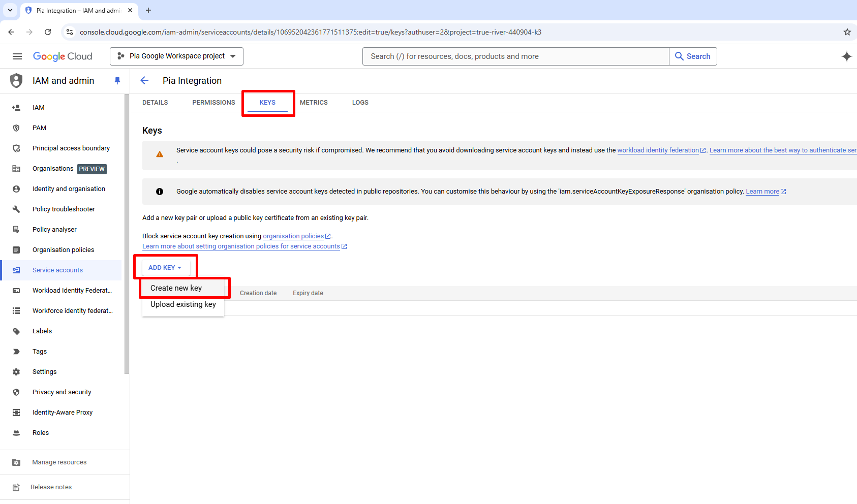
Task: Click the IAM person-add icon
Action: pyautogui.click(x=16, y=108)
